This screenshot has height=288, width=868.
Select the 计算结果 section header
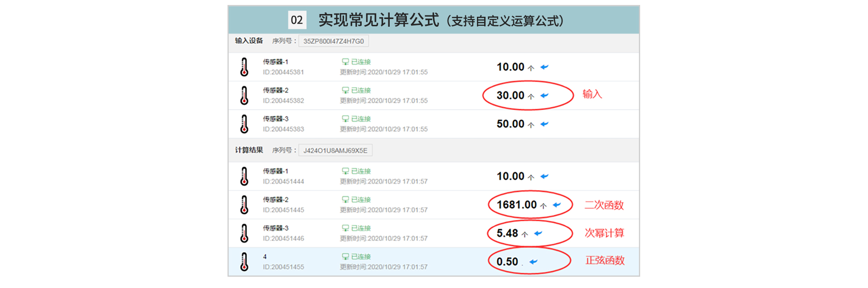tap(249, 150)
